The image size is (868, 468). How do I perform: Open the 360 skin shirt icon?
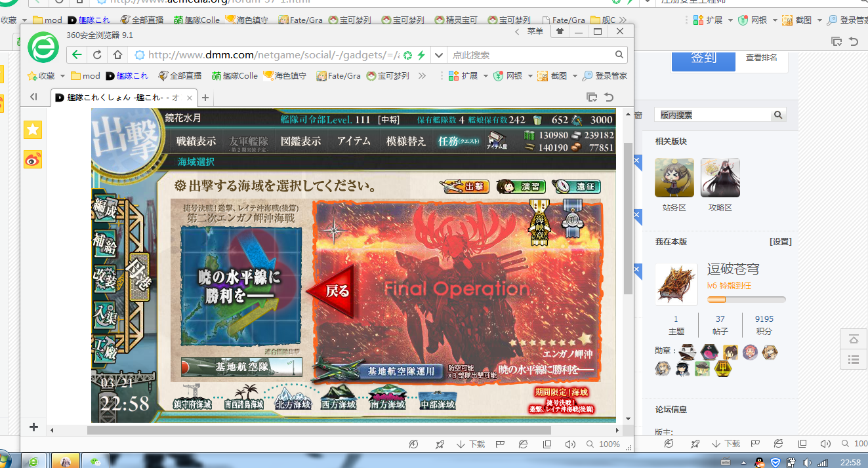pos(559,31)
